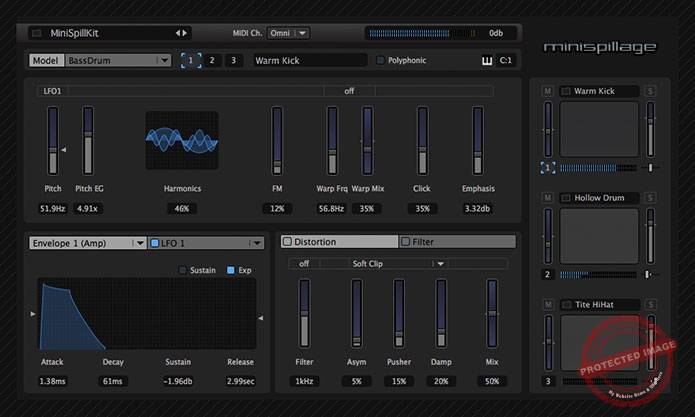Select slot button 3
Viewport: 695px width, 417px height.
[233, 61]
